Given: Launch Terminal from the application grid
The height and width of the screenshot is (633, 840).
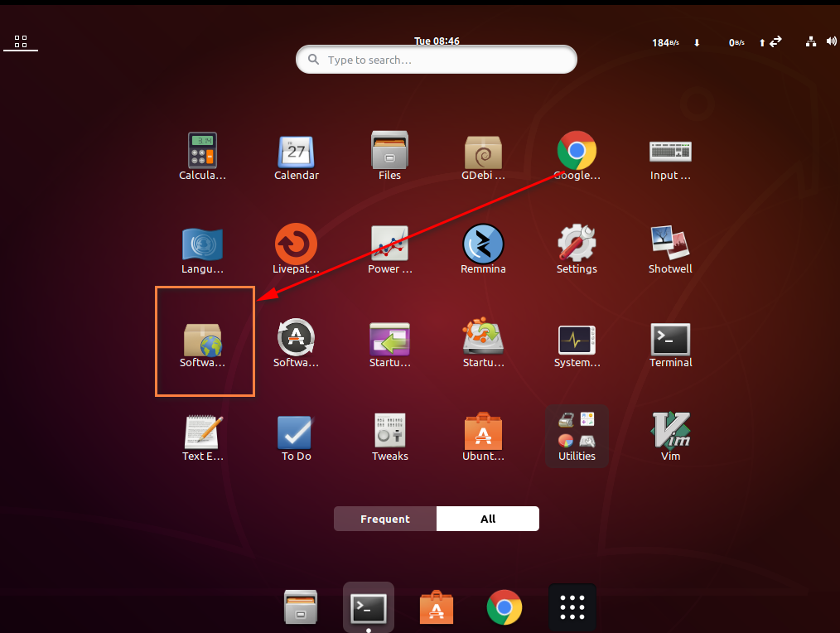Looking at the screenshot, I should 670,345.
